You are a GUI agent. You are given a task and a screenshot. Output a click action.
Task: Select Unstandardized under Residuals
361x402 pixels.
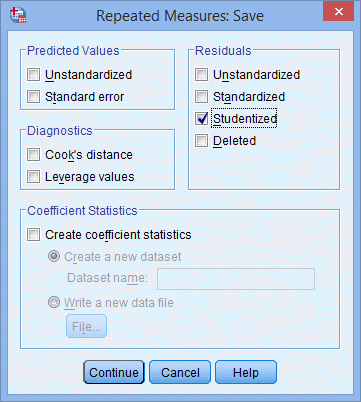pos(201,75)
